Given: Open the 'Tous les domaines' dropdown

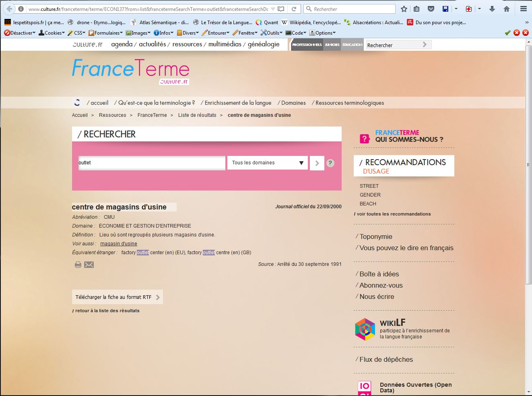Looking at the screenshot, I should (267, 163).
